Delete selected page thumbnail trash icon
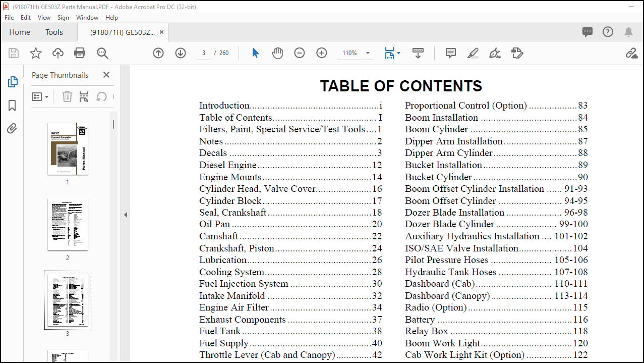This screenshot has height=363, width=644. 67,96
